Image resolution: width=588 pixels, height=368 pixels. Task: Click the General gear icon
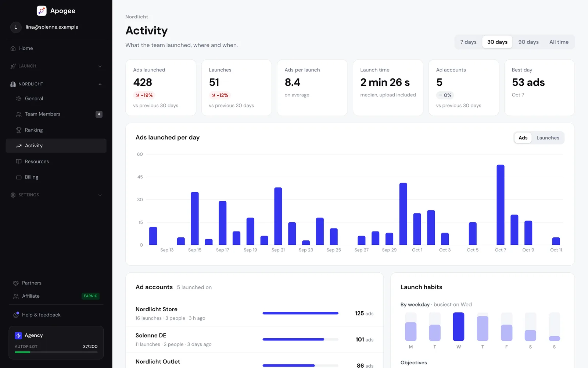click(19, 99)
